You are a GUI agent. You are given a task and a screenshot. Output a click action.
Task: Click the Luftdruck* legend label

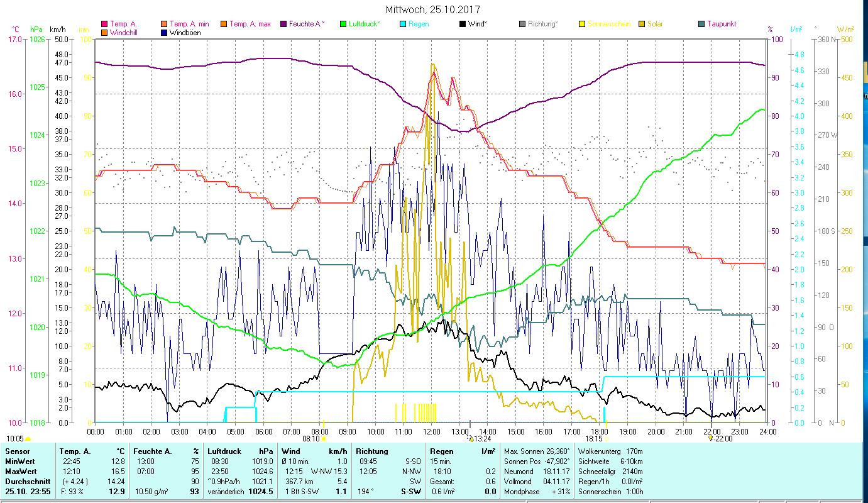365,24
